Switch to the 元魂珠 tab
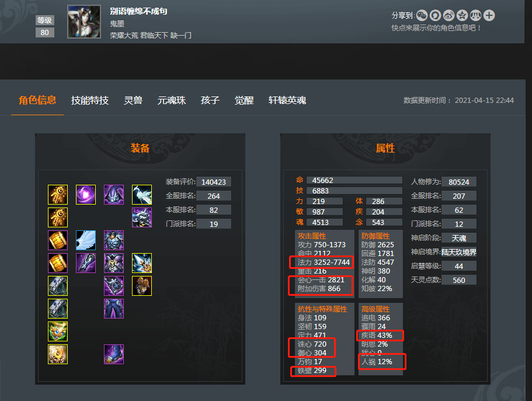The image size is (532, 401). point(171,101)
